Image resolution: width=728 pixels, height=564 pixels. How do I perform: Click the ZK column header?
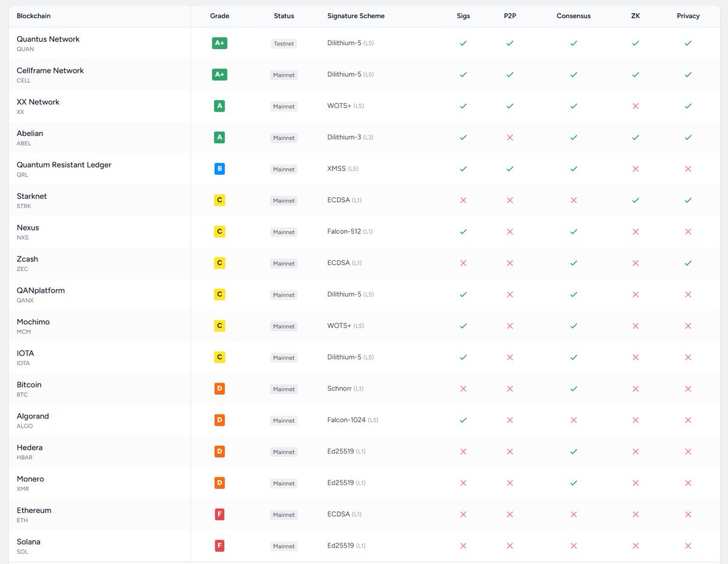(635, 16)
